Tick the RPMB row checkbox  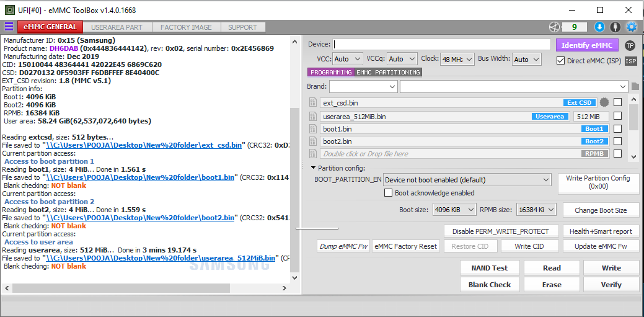click(x=617, y=154)
